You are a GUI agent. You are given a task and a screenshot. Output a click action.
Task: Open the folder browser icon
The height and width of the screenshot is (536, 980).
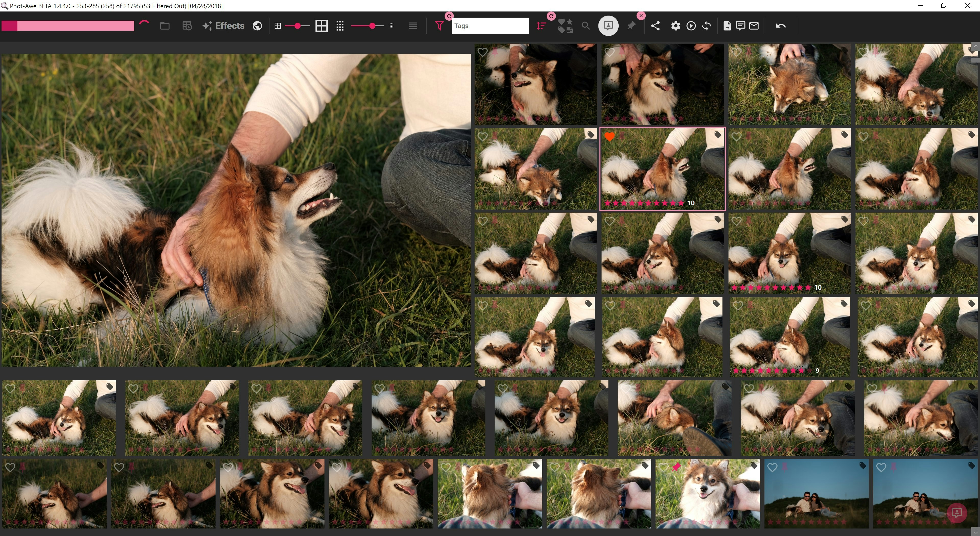tap(165, 26)
